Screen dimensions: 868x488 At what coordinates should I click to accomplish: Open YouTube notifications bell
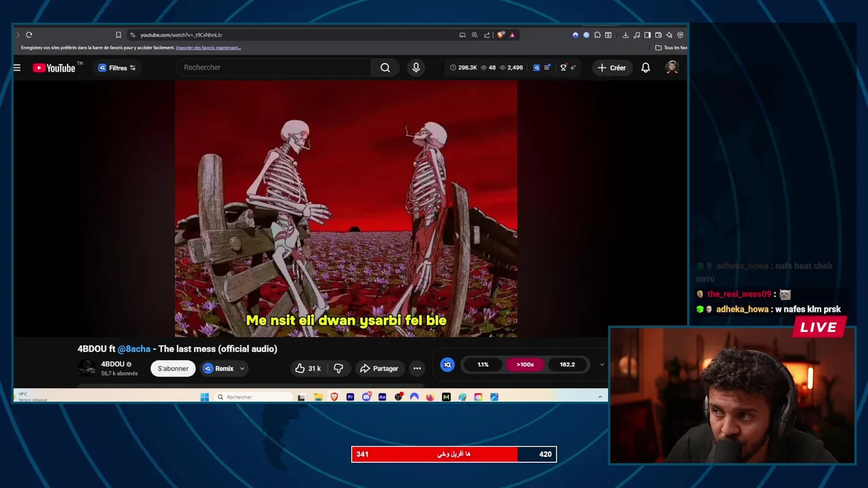point(646,67)
